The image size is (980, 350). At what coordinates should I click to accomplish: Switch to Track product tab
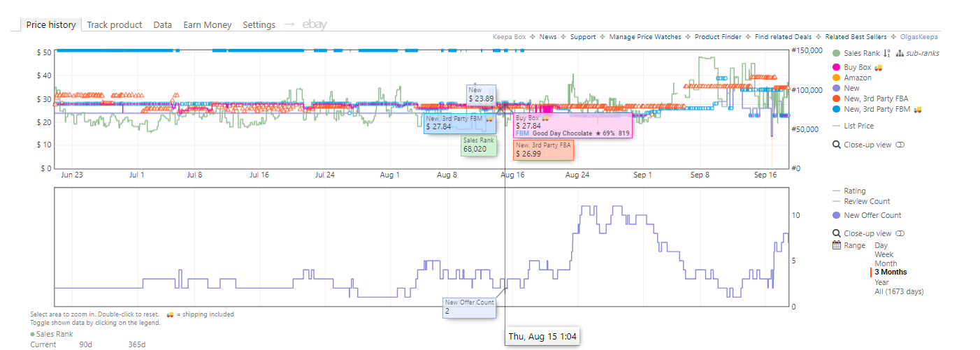point(115,24)
